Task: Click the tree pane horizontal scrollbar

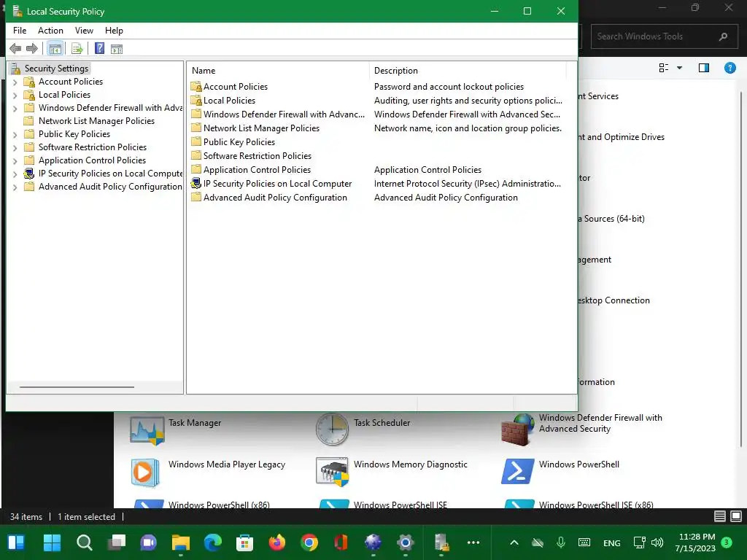Action: [x=77, y=387]
